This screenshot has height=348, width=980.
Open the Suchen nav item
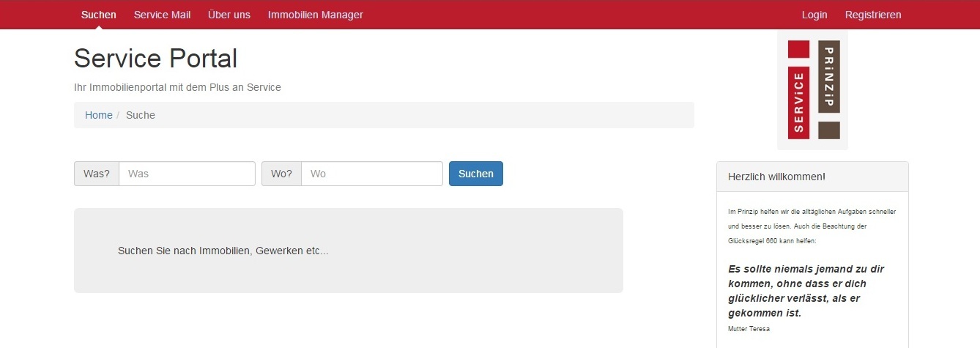99,15
